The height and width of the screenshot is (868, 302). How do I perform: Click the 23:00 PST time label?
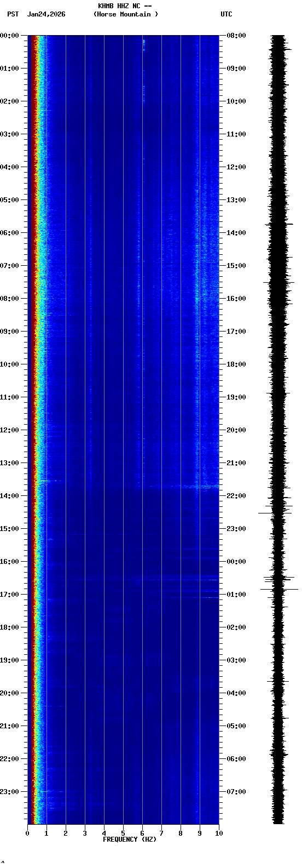10,792
